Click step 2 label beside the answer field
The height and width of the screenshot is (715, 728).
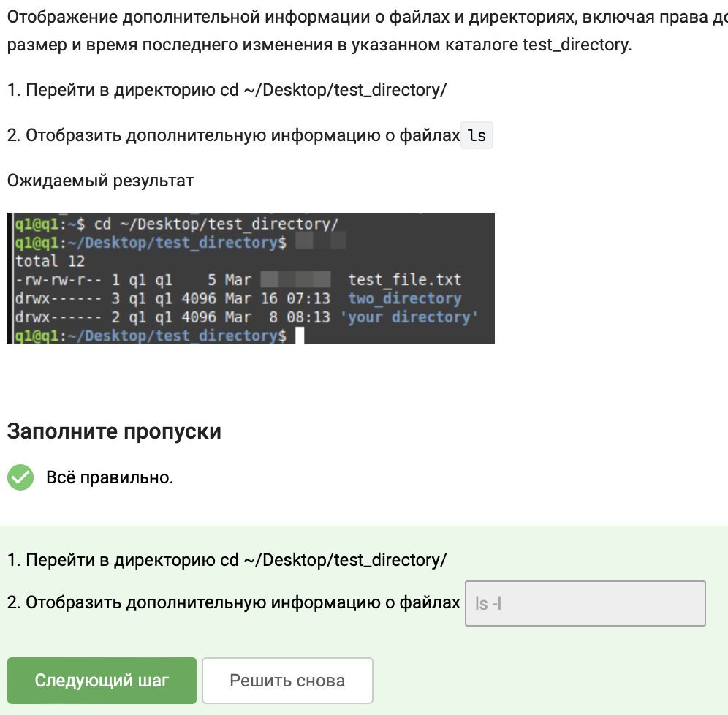[x=234, y=603]
